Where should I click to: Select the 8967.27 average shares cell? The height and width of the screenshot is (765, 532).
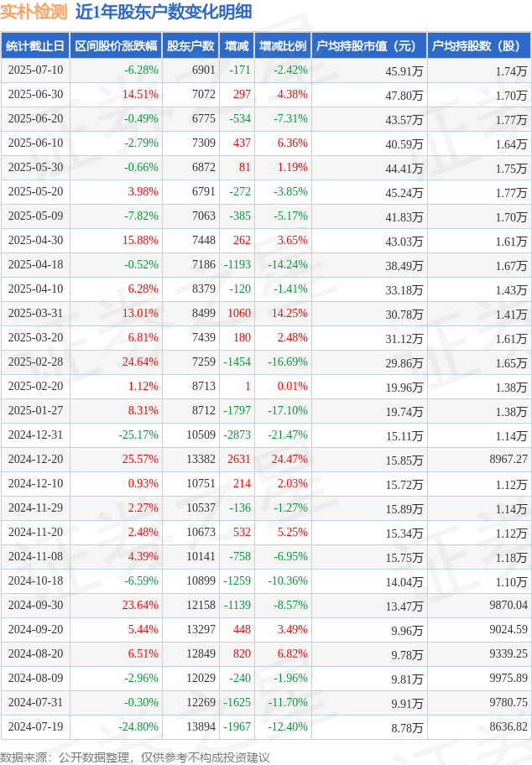[x=509, y=460]
